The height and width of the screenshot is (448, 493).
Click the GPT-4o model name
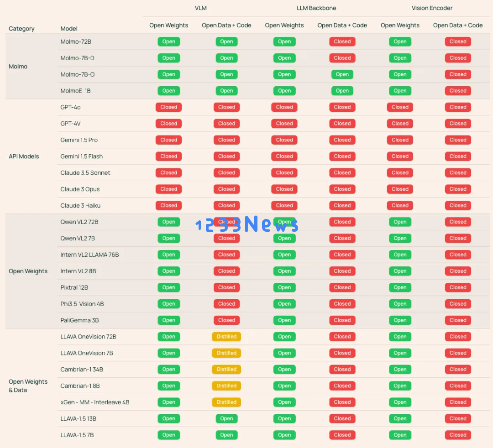pyautogui.click(x=70, y=107)
